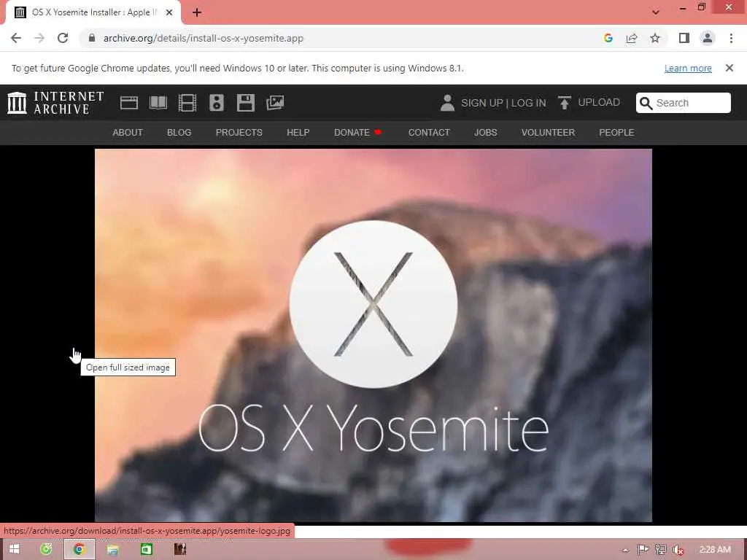Click the network tray icon
The height and width of the screenshot is (560, 747).
(661, 550)
